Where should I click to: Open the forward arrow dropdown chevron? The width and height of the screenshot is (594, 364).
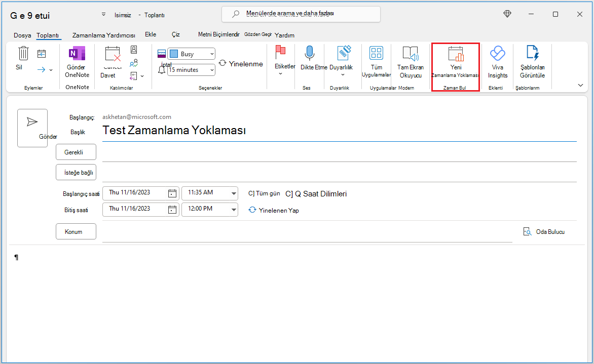(51, 70)
